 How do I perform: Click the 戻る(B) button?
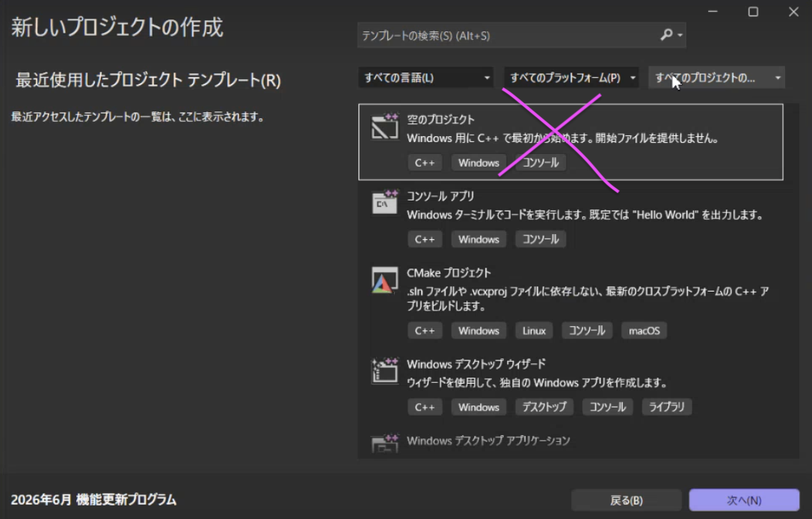626,500
